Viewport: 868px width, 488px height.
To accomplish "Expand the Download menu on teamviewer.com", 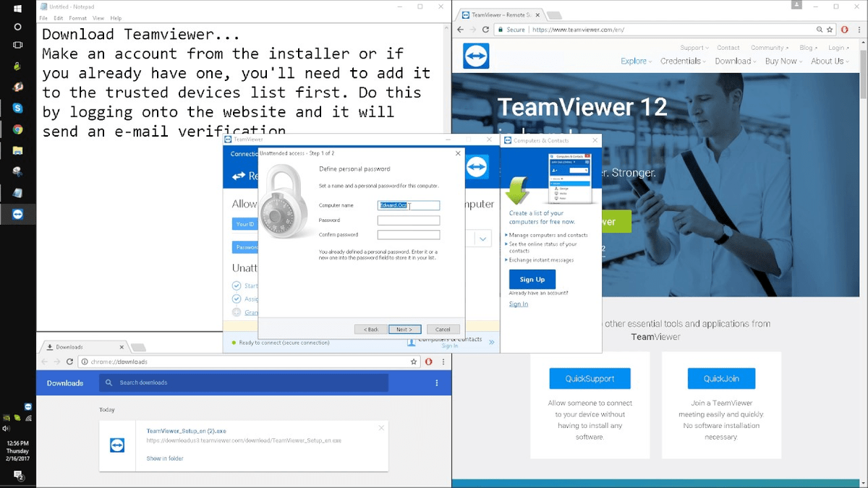I will pos(733,61).
